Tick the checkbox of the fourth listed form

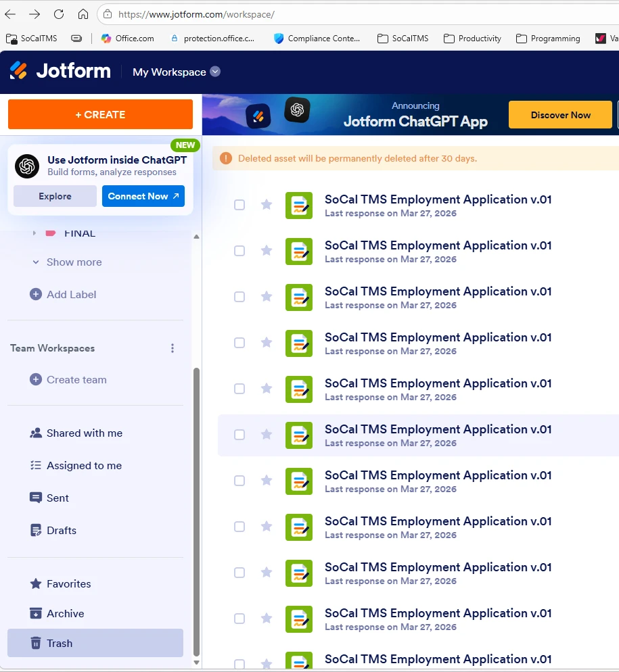pyautogui.click(x=239, y=343)
